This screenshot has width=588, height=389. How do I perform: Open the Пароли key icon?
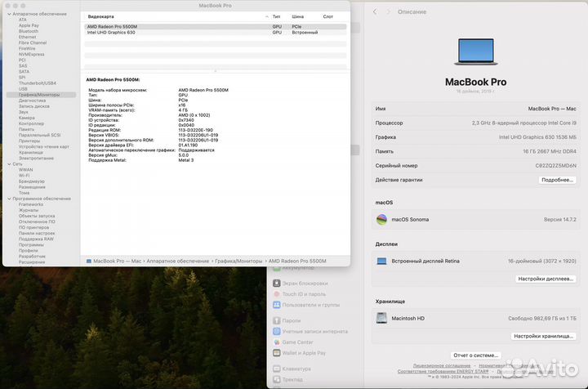[277, 320]
